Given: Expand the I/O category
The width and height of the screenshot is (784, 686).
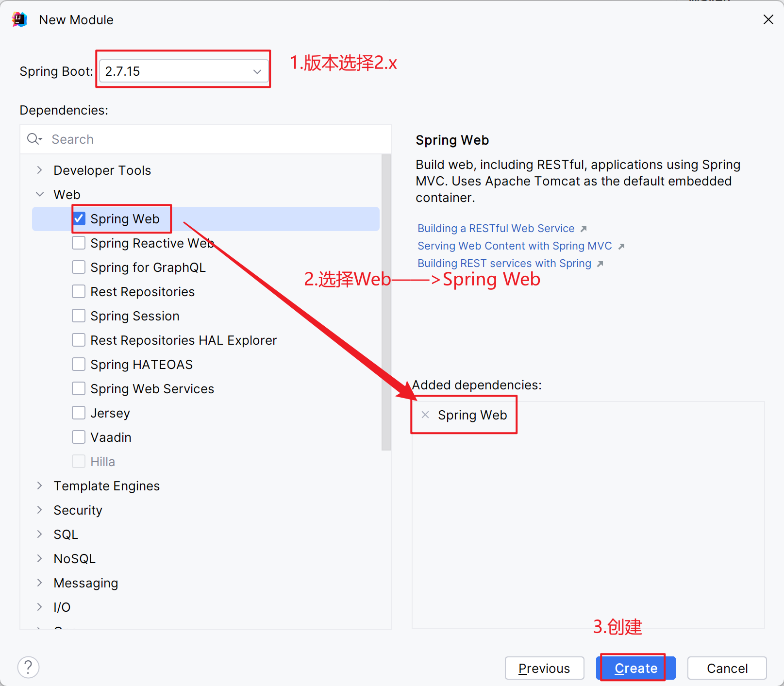Looking at the screenshot, I should click(40, 607).
